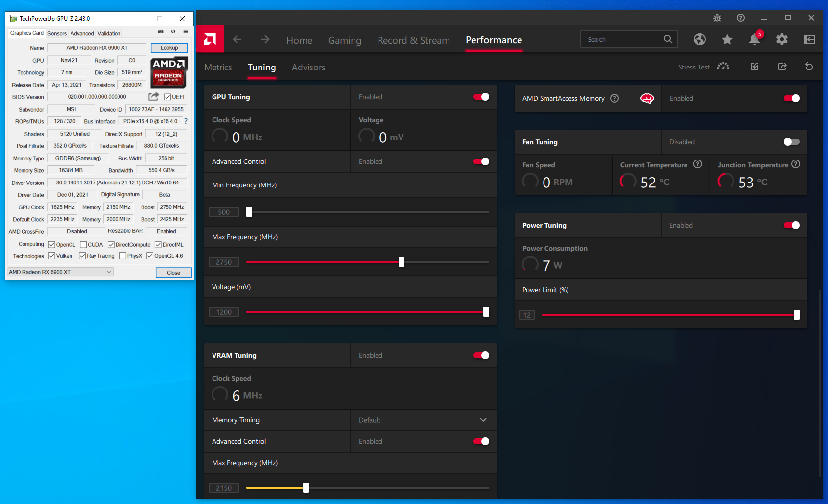This screenshot has width=828, height=504.
Task: Disable VRAM Tuning toggle
Action: (x=481, y=355)
